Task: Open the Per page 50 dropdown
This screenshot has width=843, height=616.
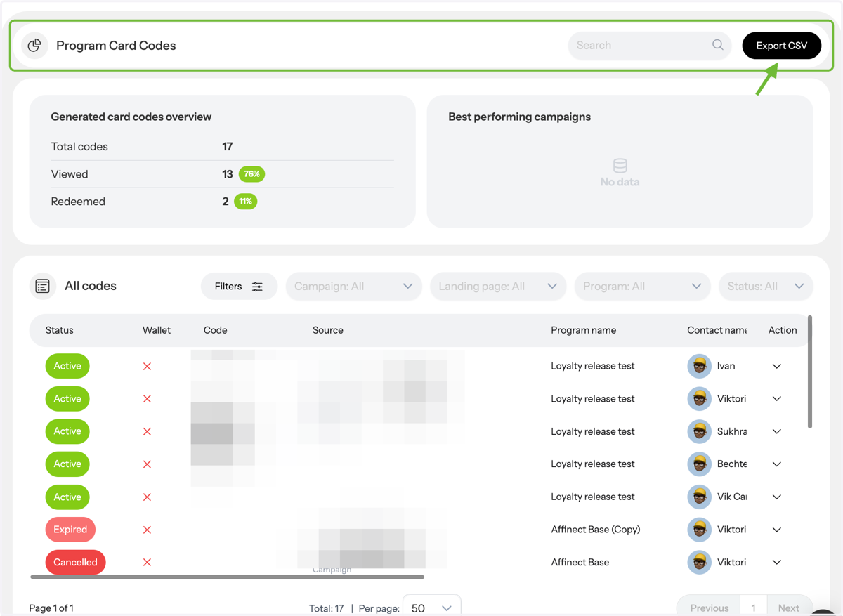Action: point(431,608)
